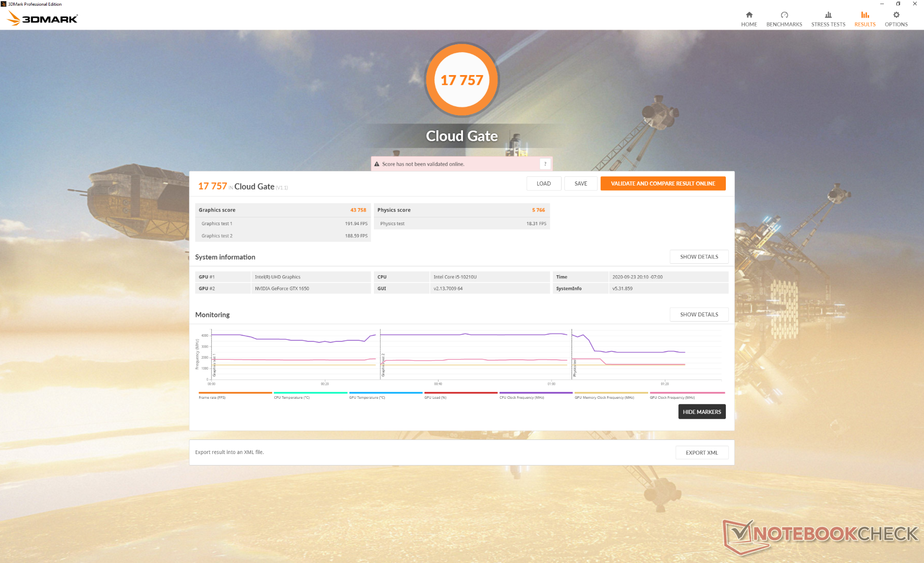Image resolution: width=924 pixels, height=563 pixels.
Task: Click the Graphics test 1 marker on chart
Action: click(214, 365)
